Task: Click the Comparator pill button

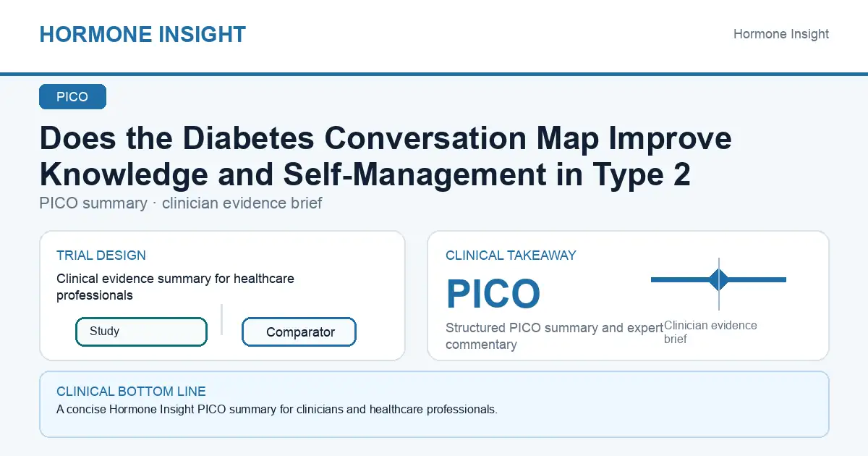Action: pos(299,332)
